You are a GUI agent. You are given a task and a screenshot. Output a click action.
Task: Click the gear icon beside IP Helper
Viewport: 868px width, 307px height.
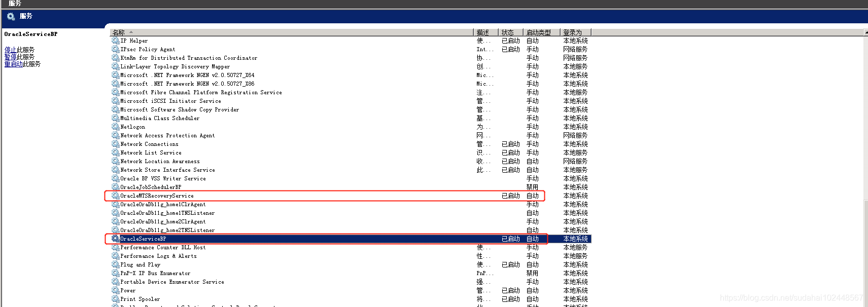[x=116, y=41]
